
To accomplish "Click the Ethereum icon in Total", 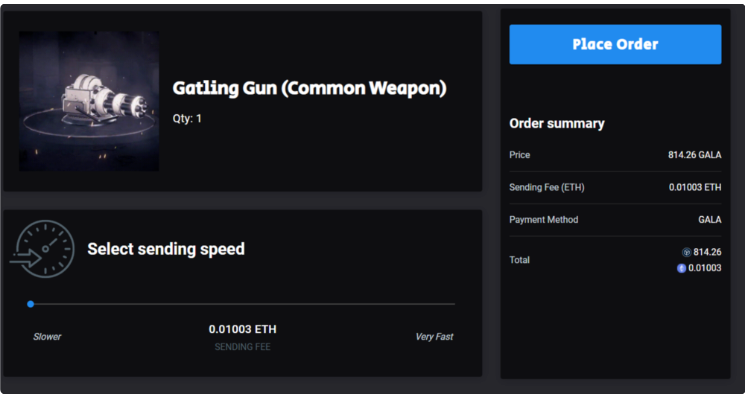I will 681,268.
